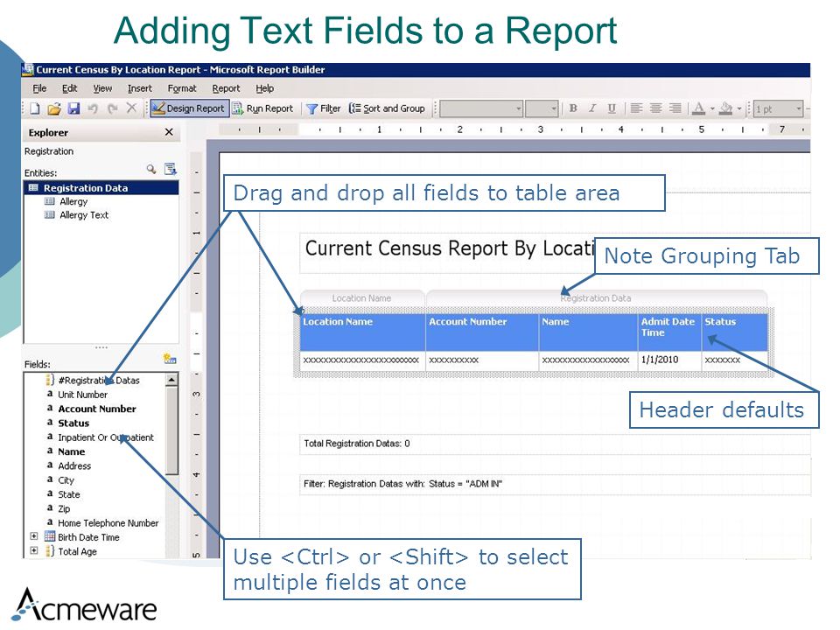Open the Help menu

tap(264, 88)
